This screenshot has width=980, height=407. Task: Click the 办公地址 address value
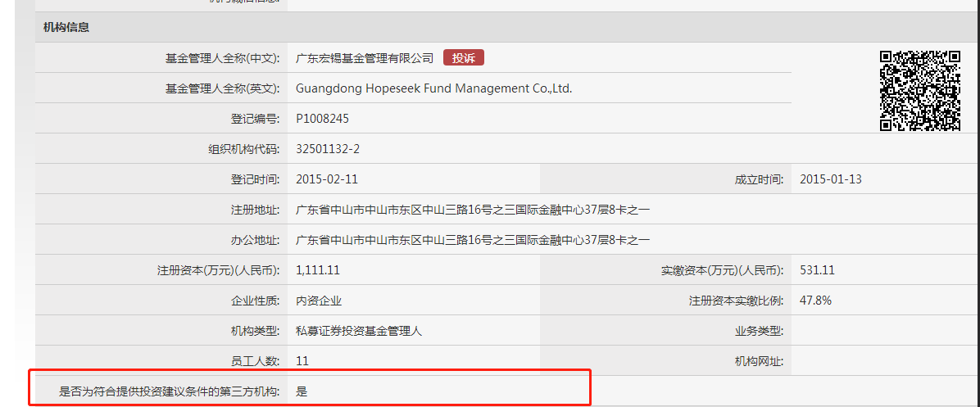coord(473,240)
